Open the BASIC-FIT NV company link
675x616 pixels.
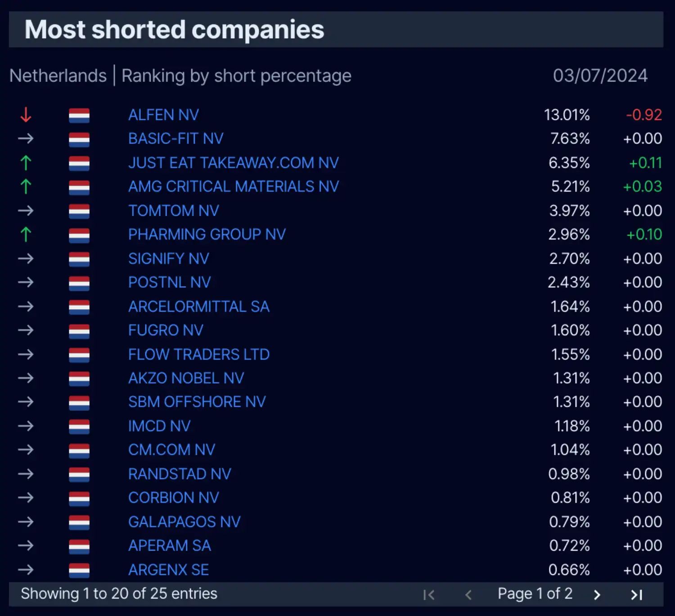pyautogui.click(x=176, y=139)
